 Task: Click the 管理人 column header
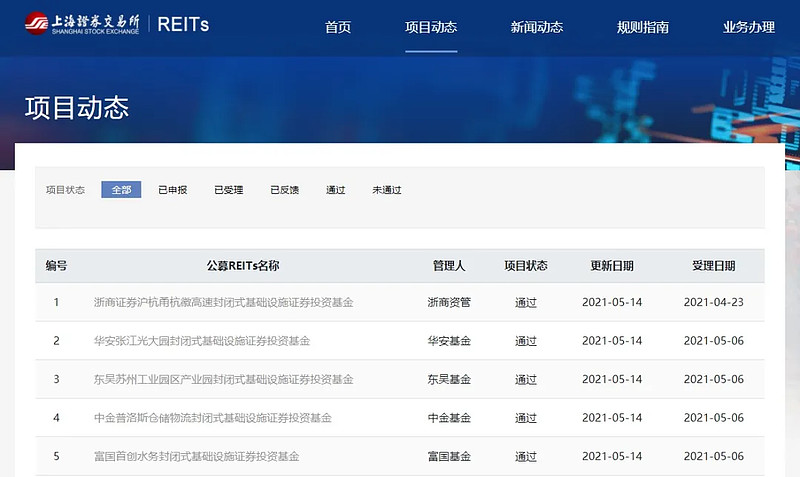pyautogui.click(x=449, y=266)
